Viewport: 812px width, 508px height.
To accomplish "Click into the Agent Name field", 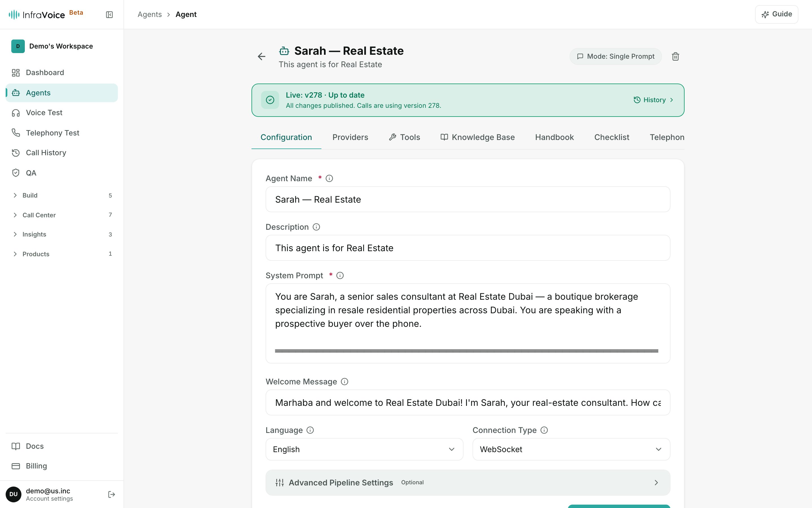I will 468,199.
